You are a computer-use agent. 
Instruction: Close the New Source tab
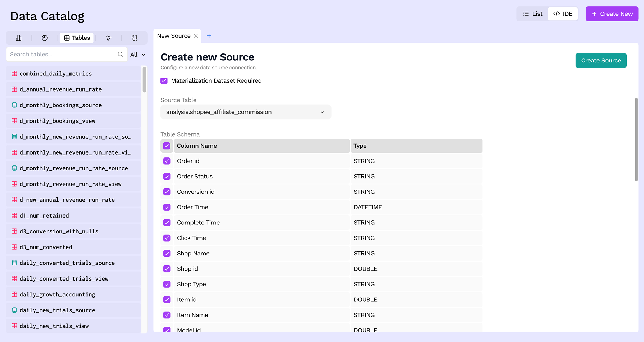pos(196,36)
